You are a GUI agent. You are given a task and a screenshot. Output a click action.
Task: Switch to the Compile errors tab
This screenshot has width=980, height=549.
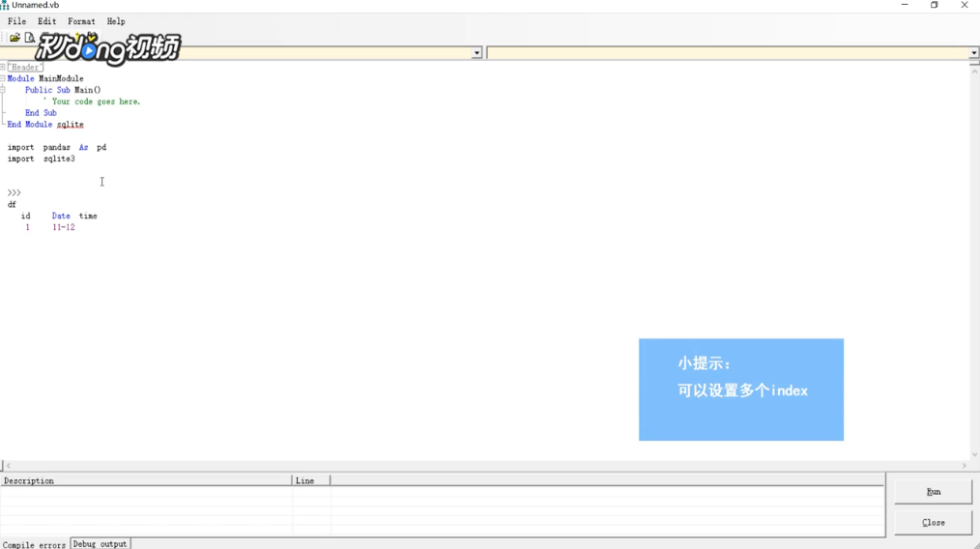pos(35,544)
